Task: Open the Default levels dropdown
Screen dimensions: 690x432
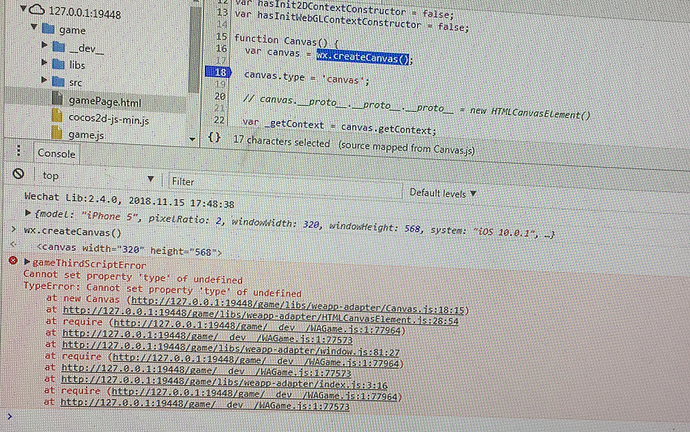Action: click(x=443, y=193)
